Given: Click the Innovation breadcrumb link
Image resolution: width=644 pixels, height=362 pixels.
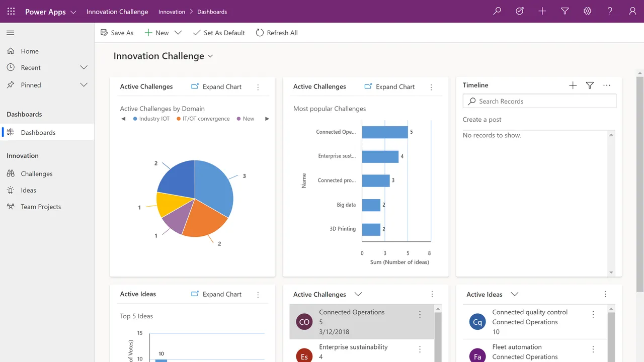Looking at the screenshot, I should (x=172, y=12).
